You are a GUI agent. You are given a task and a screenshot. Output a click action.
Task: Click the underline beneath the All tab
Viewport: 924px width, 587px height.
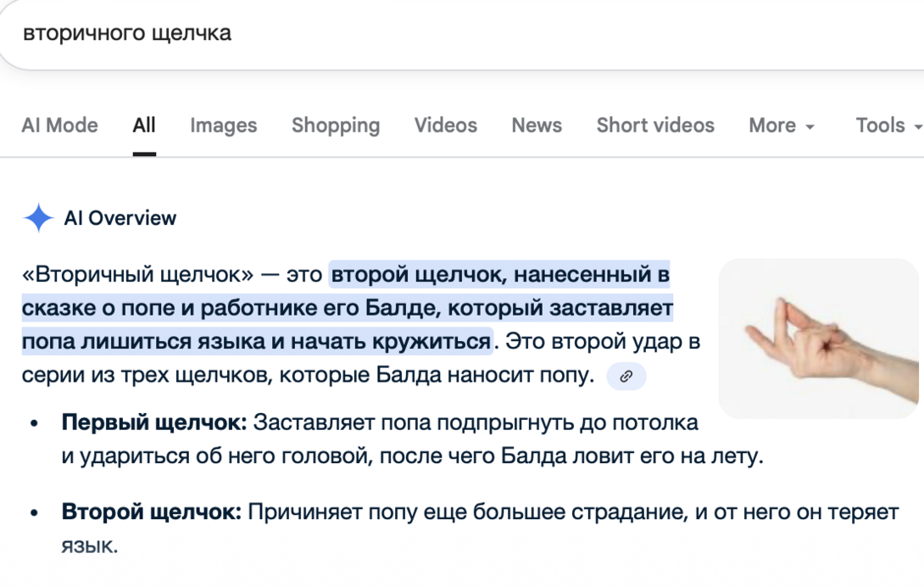(143, 154)
